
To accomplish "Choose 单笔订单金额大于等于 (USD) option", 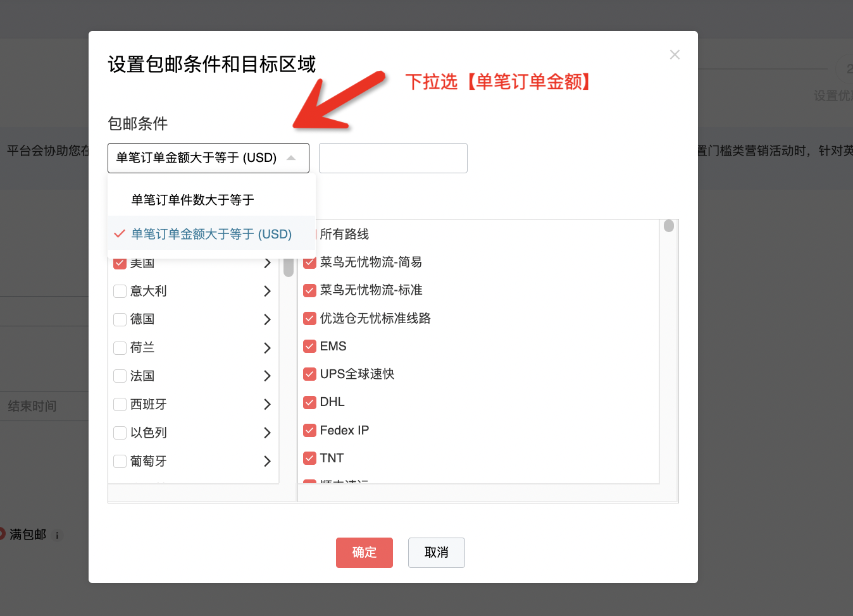I will click(x=211, y=234).
